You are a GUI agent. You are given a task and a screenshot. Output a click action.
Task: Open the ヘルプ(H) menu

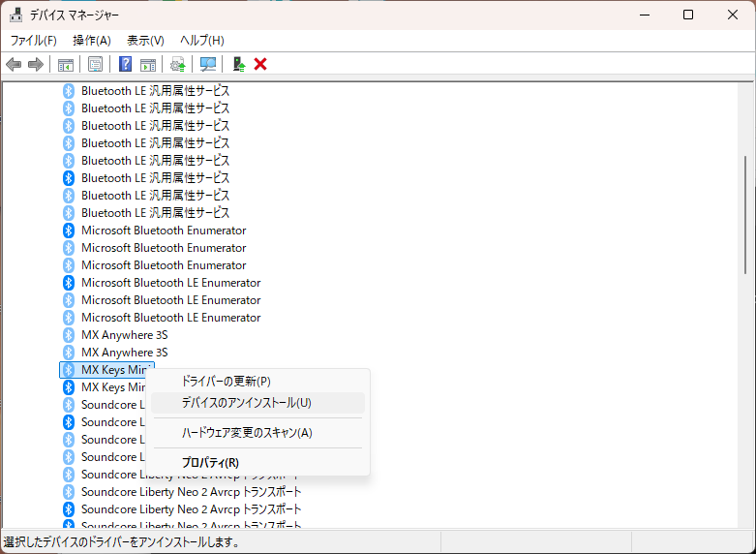coord(202,41)
